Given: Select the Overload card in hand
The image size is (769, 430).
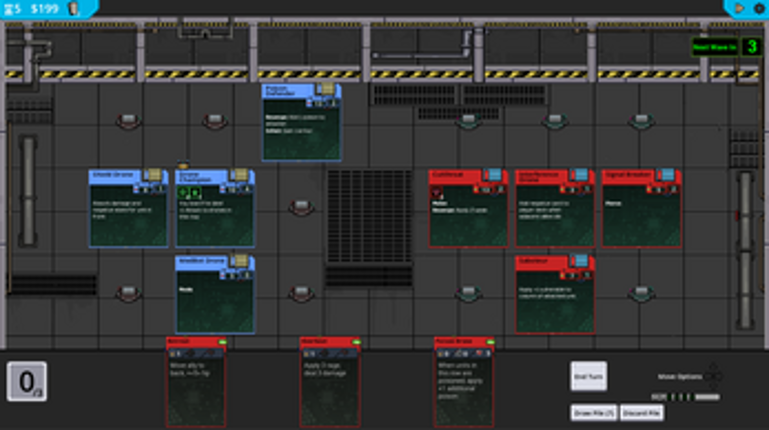Looking at the screenshot, I should (x=330, y=385).
